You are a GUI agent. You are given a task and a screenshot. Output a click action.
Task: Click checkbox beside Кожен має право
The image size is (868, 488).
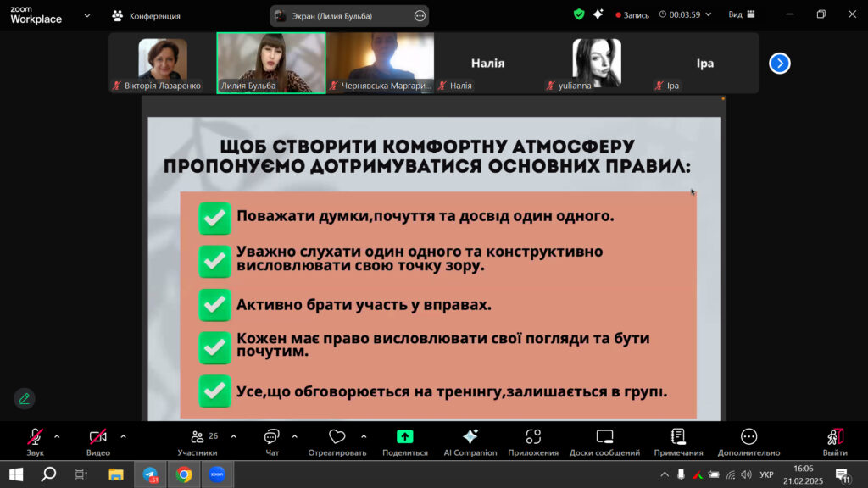click(214, 347)
